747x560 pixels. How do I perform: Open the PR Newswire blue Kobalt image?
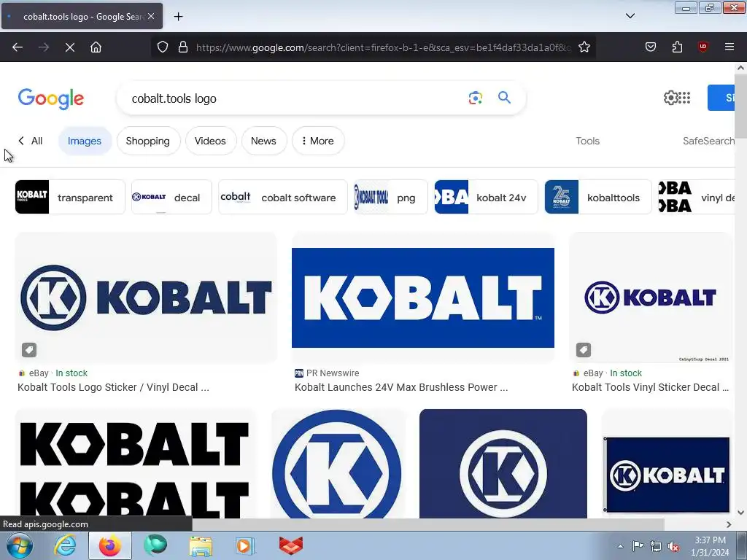coord(422,297)
